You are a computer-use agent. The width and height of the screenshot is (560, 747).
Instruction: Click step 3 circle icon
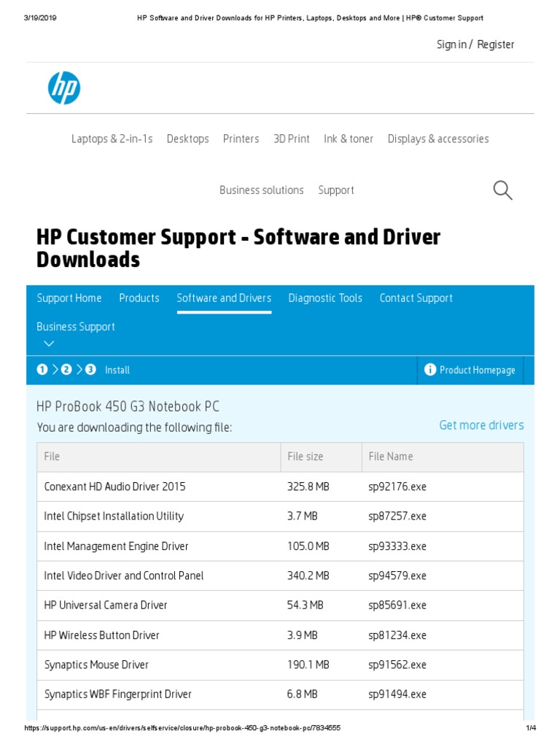point(90,370)
